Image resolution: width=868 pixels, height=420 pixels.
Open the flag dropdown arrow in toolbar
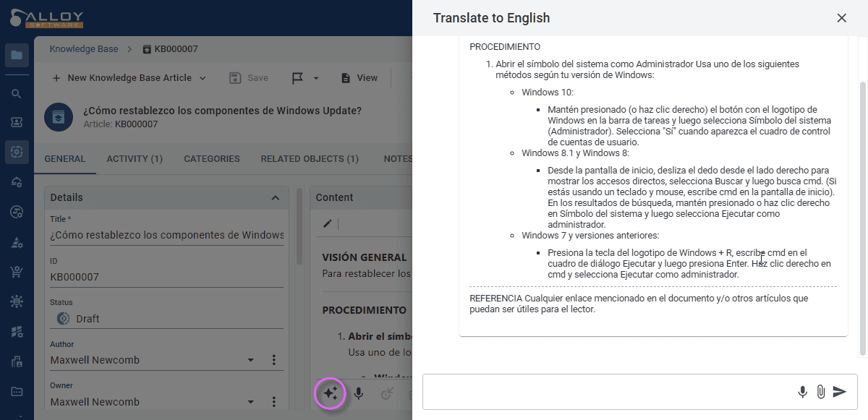[x=316, y=78]
